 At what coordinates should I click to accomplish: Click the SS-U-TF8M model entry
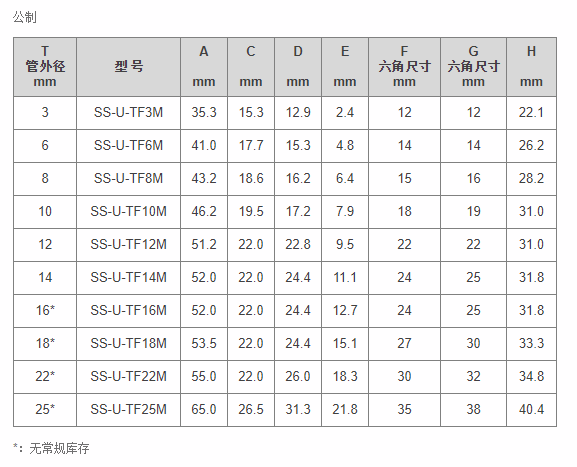128,178
